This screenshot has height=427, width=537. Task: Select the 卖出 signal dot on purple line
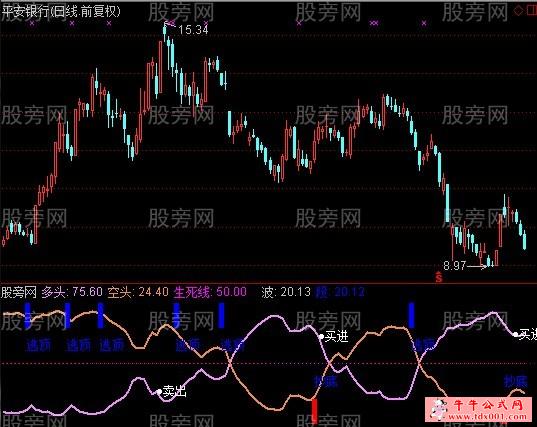159,391
